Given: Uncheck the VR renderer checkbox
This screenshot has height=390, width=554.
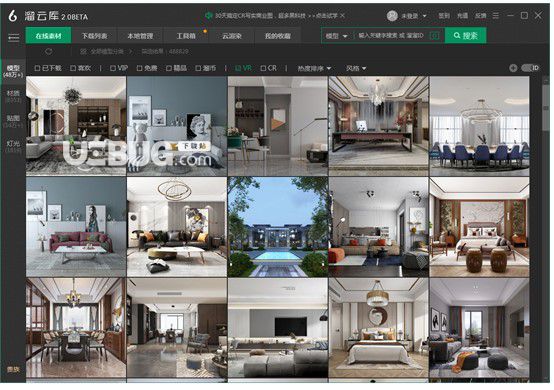Looking at the screenshot, I should point(243,68).
